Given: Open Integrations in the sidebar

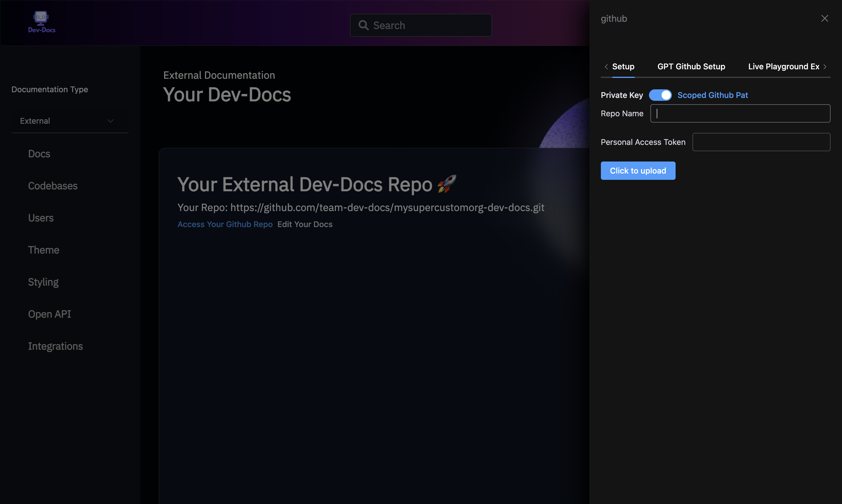Looking at the screenshot, I should coord(55,346).
